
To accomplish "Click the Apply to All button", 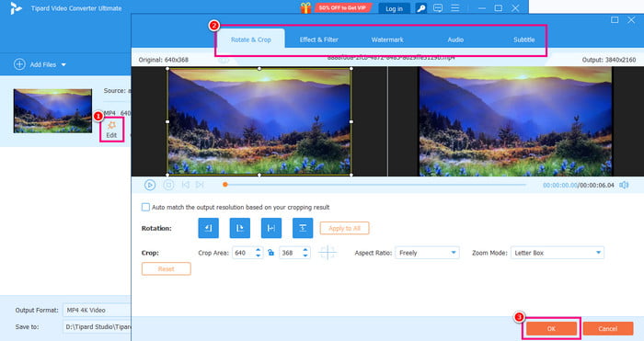I will point(344,228).
